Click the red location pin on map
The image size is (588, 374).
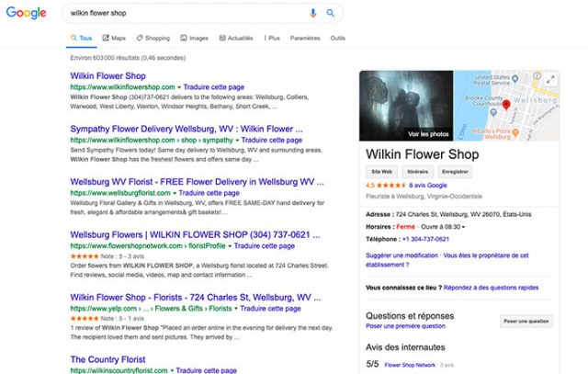pos(506,105)
